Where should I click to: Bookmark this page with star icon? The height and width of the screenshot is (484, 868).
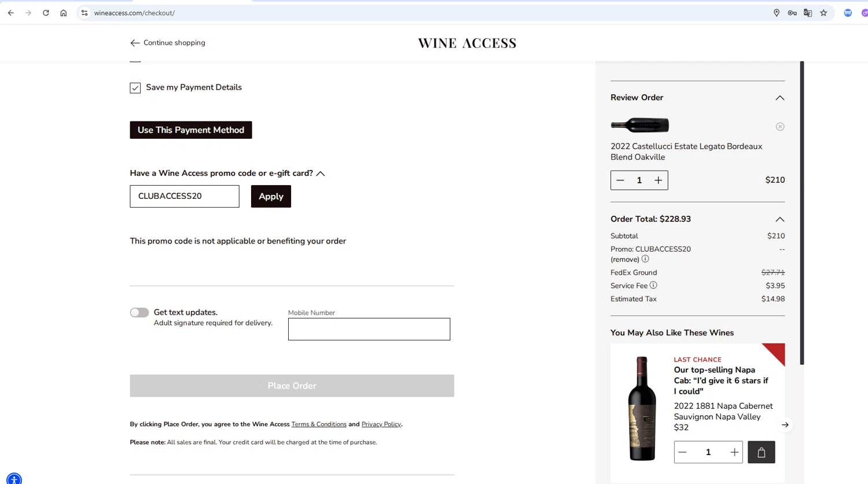[823, 13]
